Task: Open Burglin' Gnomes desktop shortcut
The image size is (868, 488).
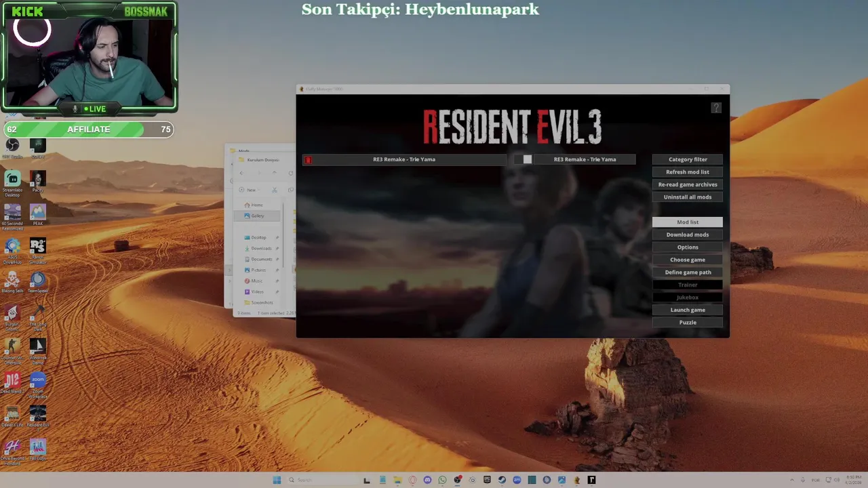Action: 12,317
